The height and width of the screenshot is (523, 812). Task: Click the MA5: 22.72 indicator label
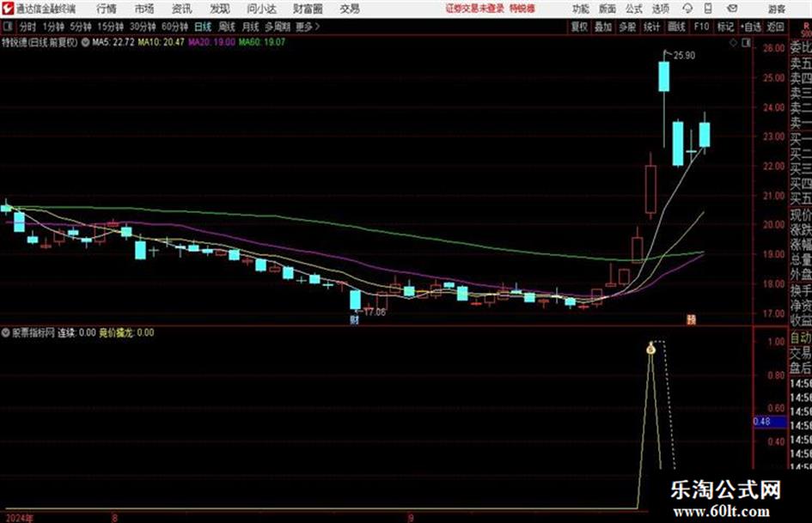coord(113,42)
